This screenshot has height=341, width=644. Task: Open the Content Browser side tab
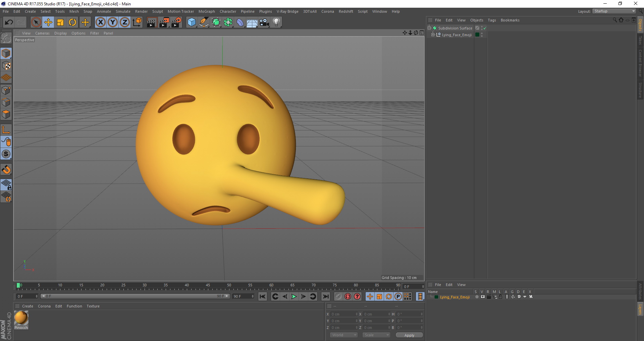(x=640, y=63)
